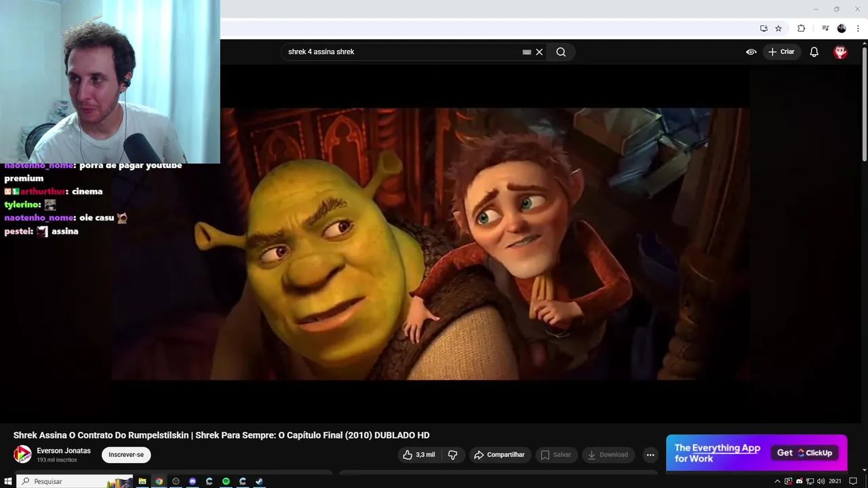Screen dimensions: 868x488
Task: Click the webcam overlay of the streamer
Action: tap(110, 81)
